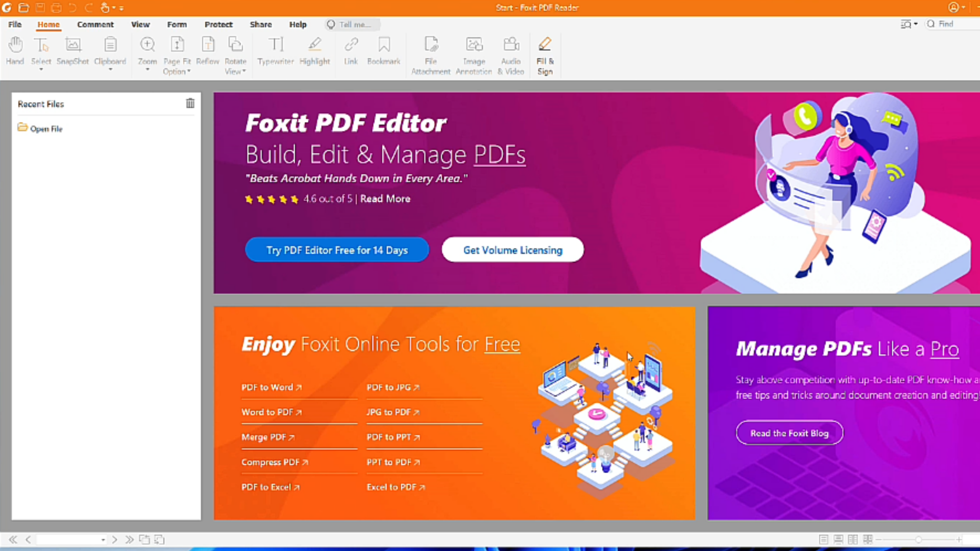Enable continuous facing view in status bar

click(x=868, y=540)
